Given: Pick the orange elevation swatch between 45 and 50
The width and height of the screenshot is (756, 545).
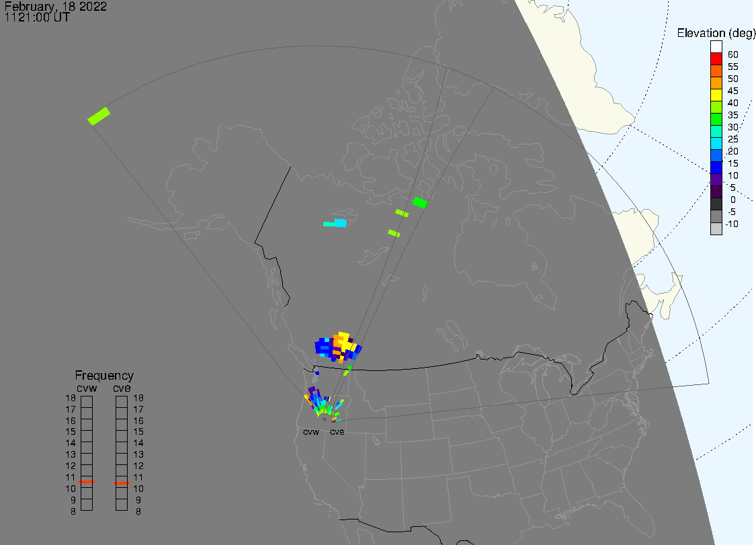Looking at the screenshot, I should (716, 83).
